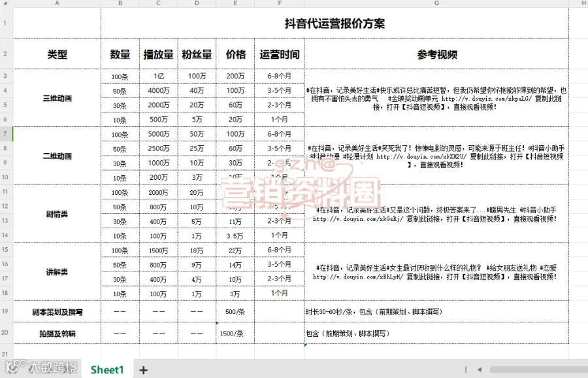This screenshot has width=588, height=378.
Task: Click the 1500/条 price cell
Action: [235, 334]
